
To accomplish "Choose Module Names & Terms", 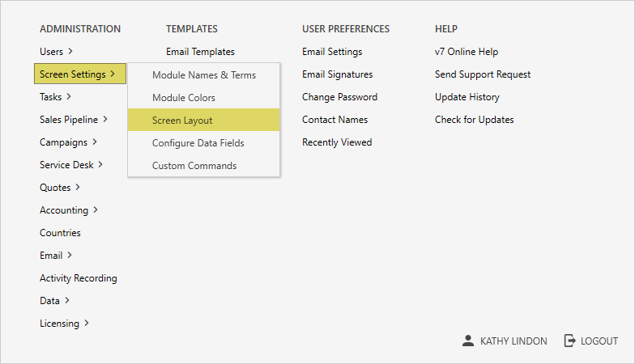I will [204, 75].
